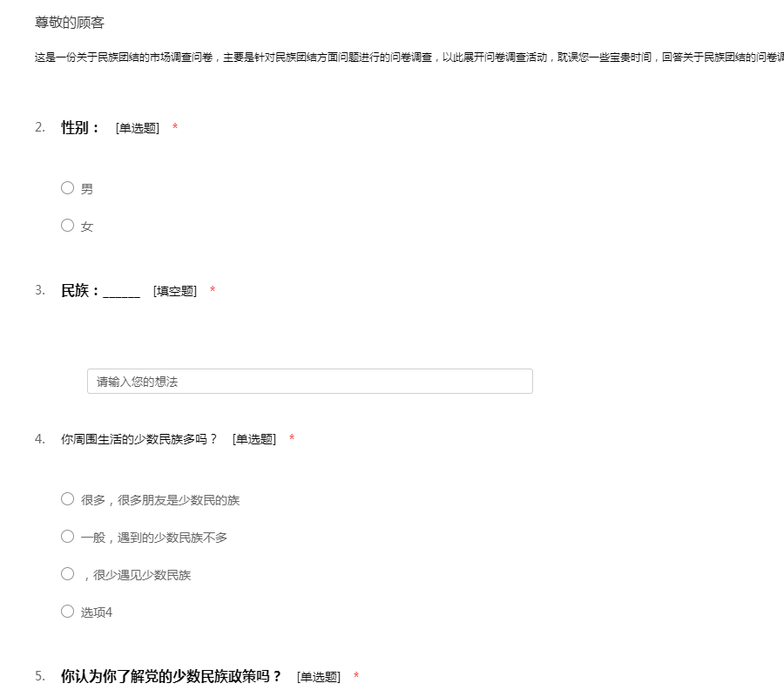Click the [单选题] tag beside 性别

coord(137,128)
